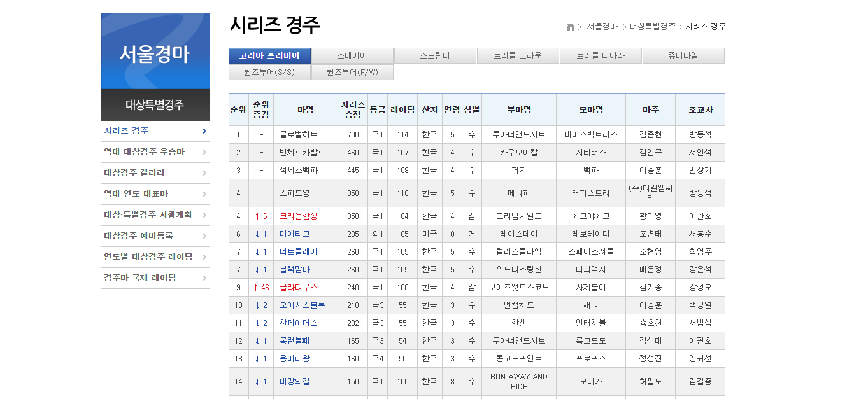Click chevron arrow beside 대상경주 갤러리
The height and width of the screenshot is (399, 868).
pyautogui.click(x=204, y=173)
